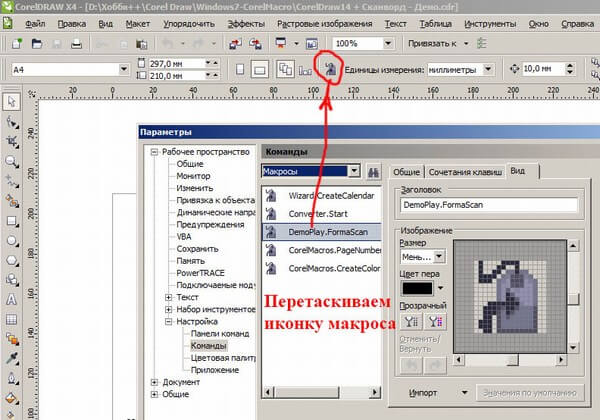The image size is (600, 420).
Task: Expand the Документ tree node
Action: click(154, 382)
